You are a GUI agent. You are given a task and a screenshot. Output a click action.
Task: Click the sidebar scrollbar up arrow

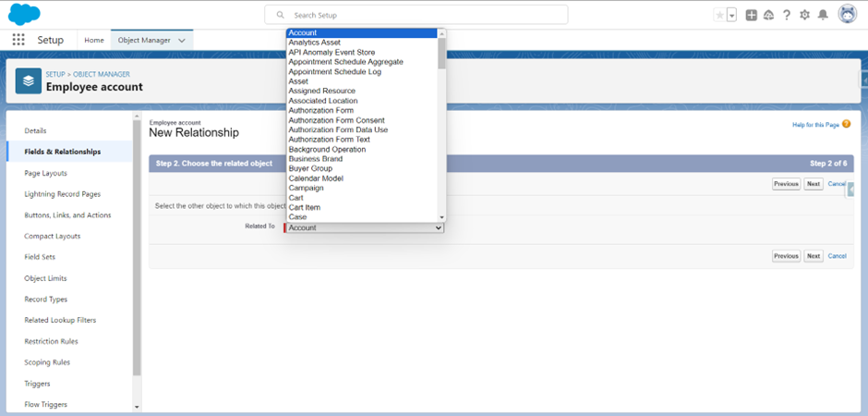click(x=138, y=116)
